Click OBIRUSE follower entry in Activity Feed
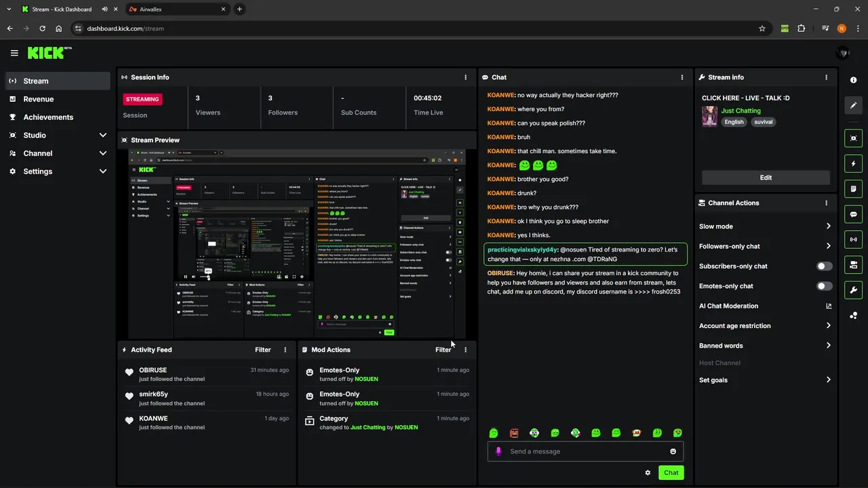The height and width of the screenshot is (488, 868). pos(207,374)
